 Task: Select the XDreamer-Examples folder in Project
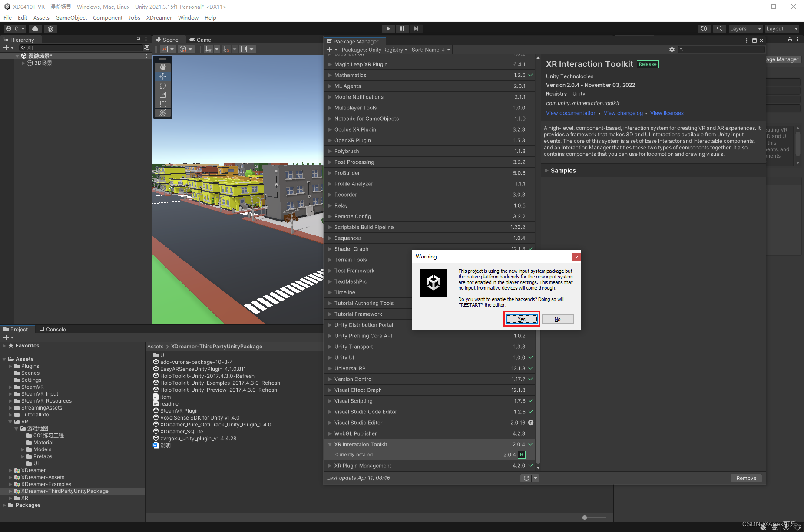coord(46,484)
